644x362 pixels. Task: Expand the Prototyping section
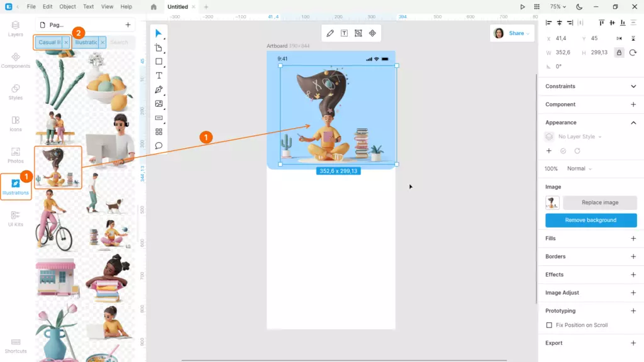[x=633, y=310]
